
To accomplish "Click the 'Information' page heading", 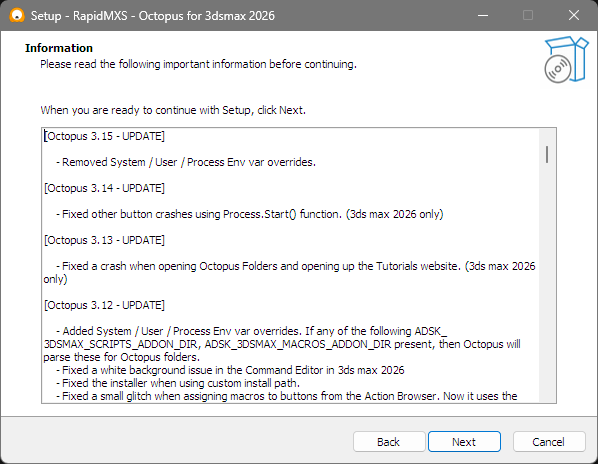I will (x=59, y=48).
